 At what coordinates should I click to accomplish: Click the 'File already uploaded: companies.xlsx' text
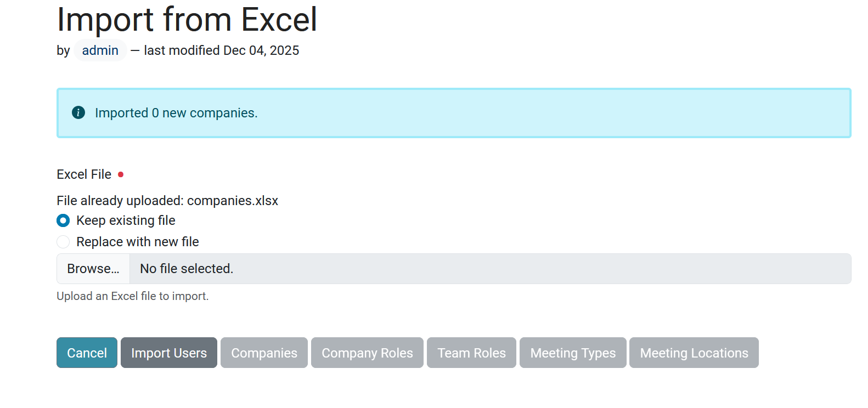click(167, 201)
